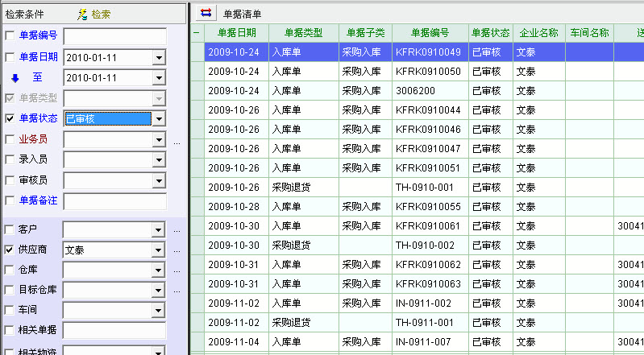
Task: Open the start date dropdown for 单据日期
Action: (159, 58)
